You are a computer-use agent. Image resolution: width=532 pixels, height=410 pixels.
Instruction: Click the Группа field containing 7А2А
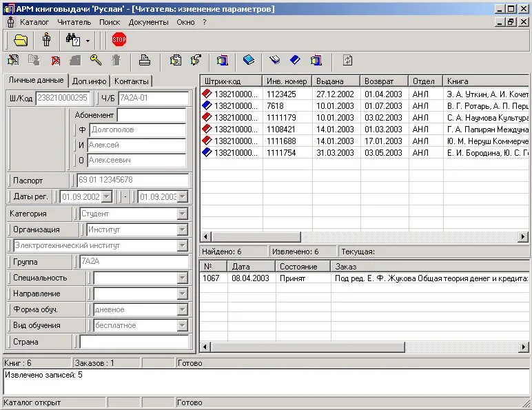[x=134, y=261]
